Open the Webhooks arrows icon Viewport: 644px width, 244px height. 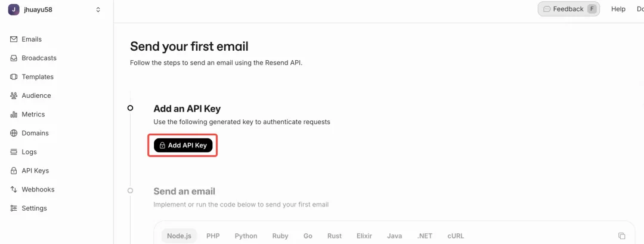pyautogui.click(x=14, y=189)
